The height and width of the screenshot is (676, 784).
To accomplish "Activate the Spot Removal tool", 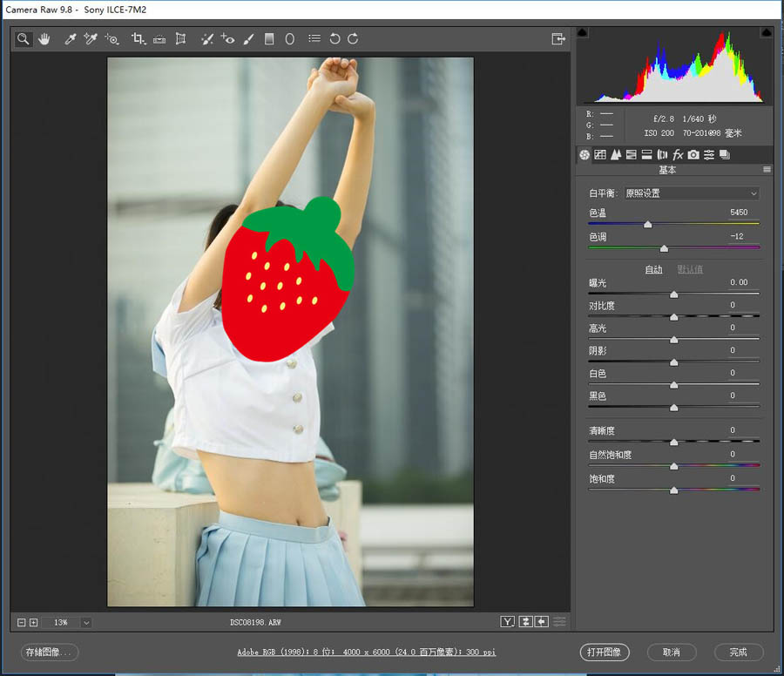I will tap(206, 39).
